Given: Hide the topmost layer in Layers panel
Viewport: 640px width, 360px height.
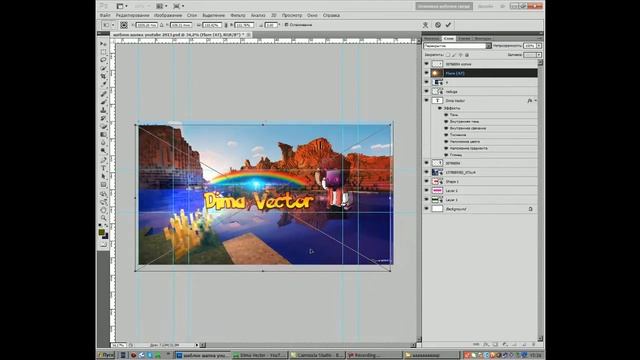Looking at the screenshot, I should 427,64.
